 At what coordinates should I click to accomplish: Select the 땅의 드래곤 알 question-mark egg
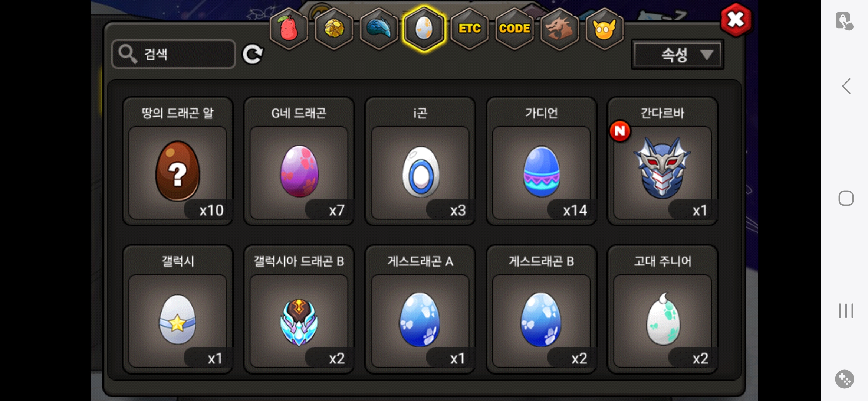click(x=178, y=161)
